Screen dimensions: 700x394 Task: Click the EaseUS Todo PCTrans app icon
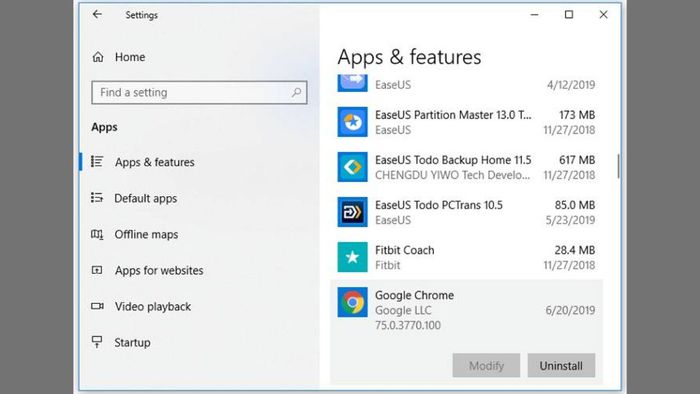(x=352, y=212)
